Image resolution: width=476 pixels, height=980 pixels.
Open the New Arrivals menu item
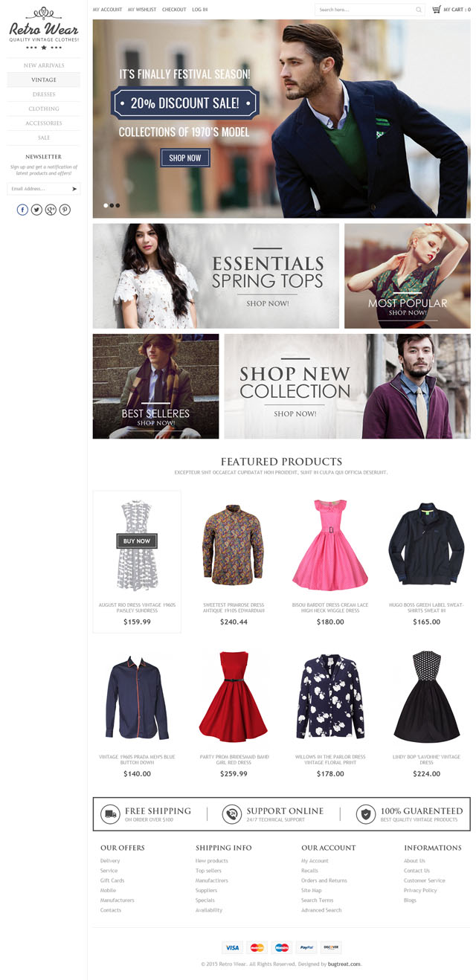pos(44,65)
